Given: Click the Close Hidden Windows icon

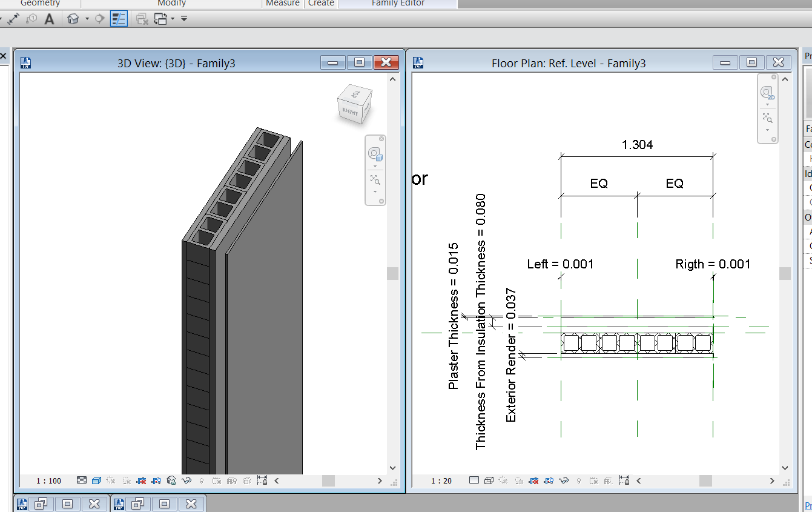Looking at the screenshot, I should coord(141,19).
